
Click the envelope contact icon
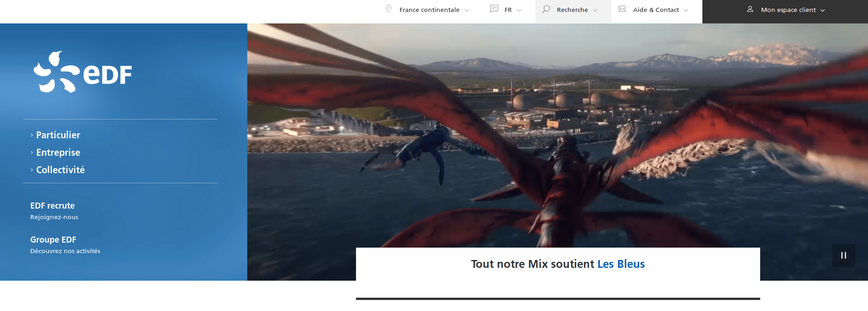(x=622, y=9)
